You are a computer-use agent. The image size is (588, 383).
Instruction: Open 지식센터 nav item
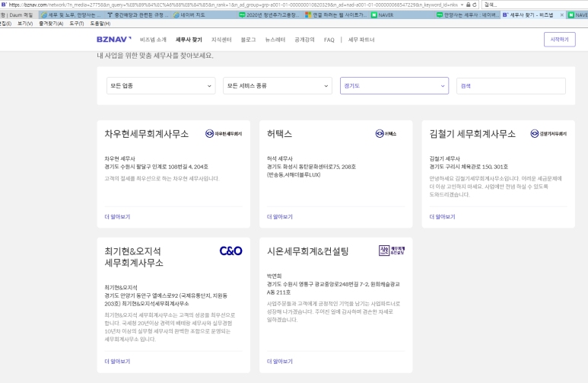(221, 40)
